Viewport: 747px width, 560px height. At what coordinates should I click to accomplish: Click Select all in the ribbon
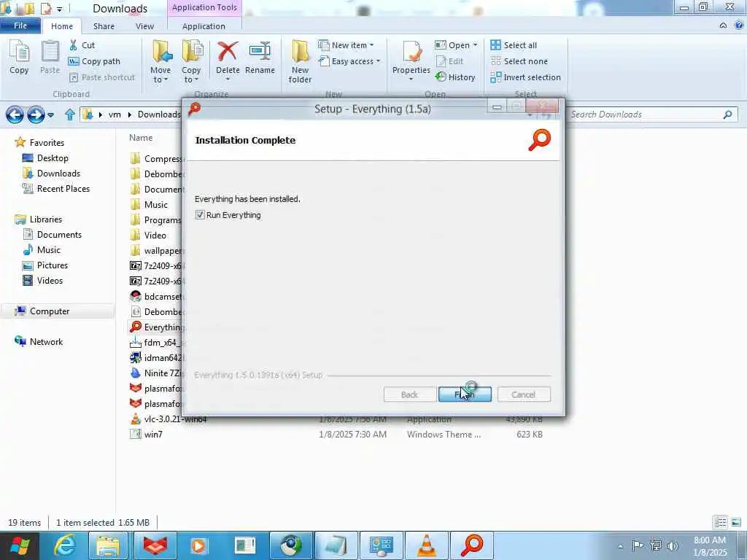coord(514,45)
